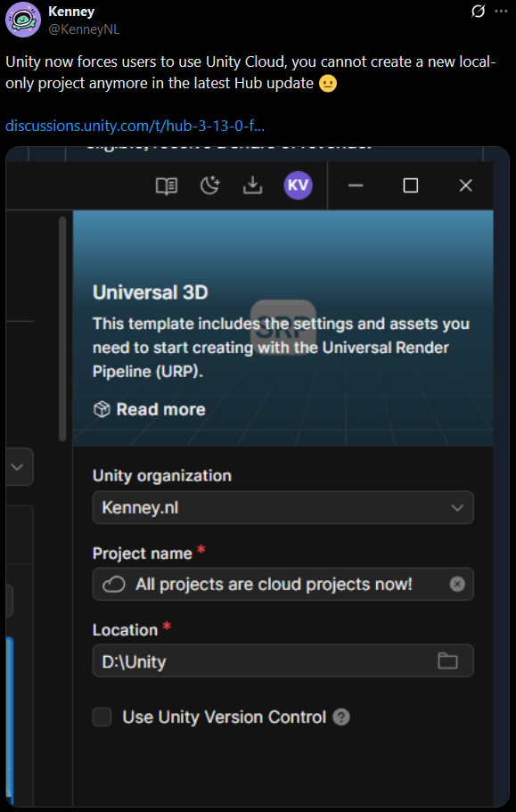Click into the Project name field
This screenshot has height=812, width=516.
tap(283, 584)
